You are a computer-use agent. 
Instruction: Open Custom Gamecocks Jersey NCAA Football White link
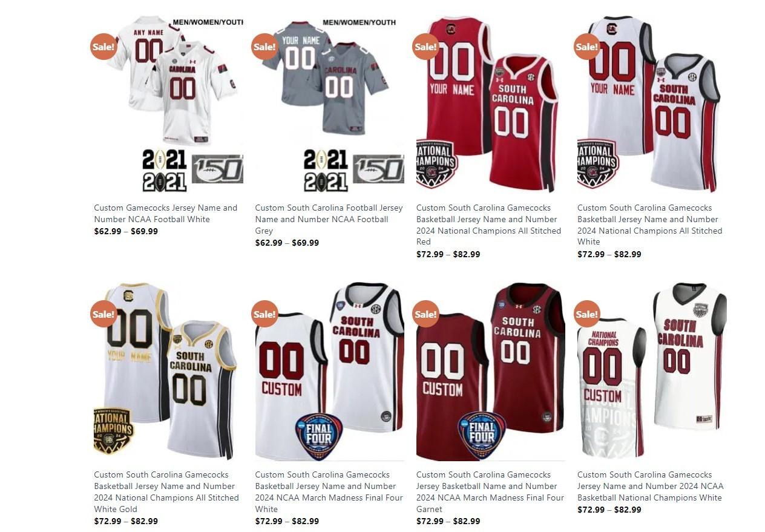[x=166, y=214]
